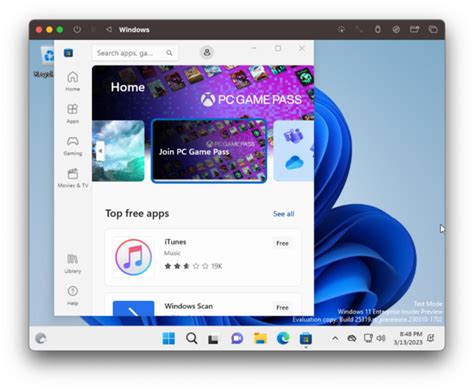Screen dimensions: 474x389
Task: Click the network tray icon
Action: pos(368,338)
